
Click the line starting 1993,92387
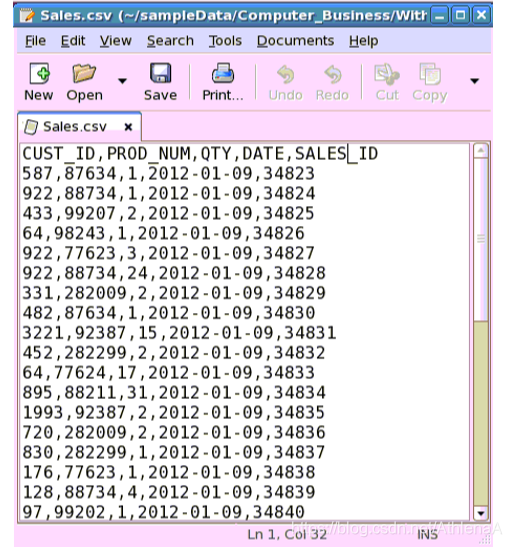(x=174, y=413)
